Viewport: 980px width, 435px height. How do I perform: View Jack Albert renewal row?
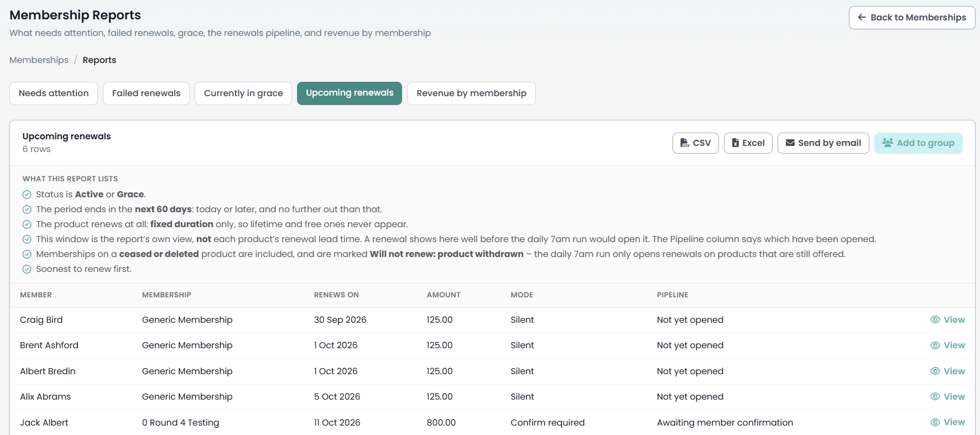pos(947,422)
